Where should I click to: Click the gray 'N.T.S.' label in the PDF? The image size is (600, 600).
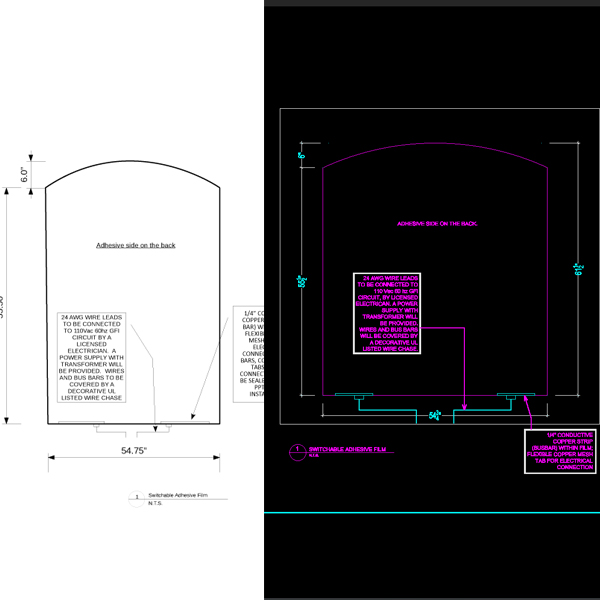point(155,503)
